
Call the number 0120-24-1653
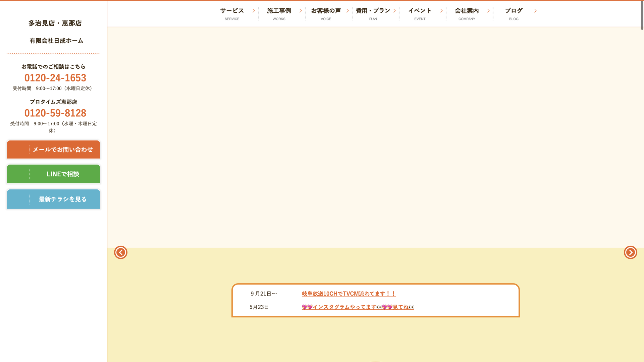[x=55, y=78]
